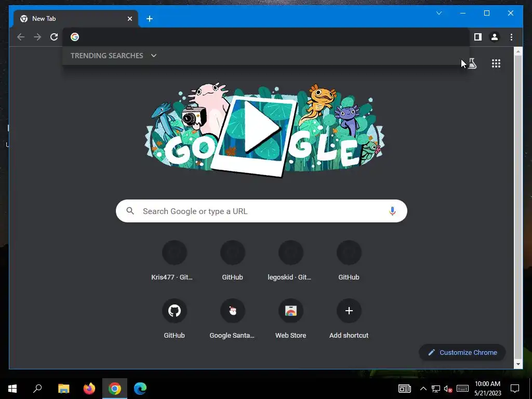
Task: Close the New Tab tab
Action: [x=129, y=19]
